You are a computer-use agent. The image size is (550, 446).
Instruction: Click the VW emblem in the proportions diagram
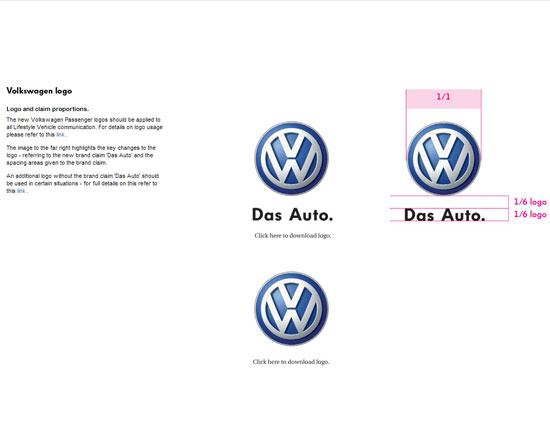coord(443,158)
